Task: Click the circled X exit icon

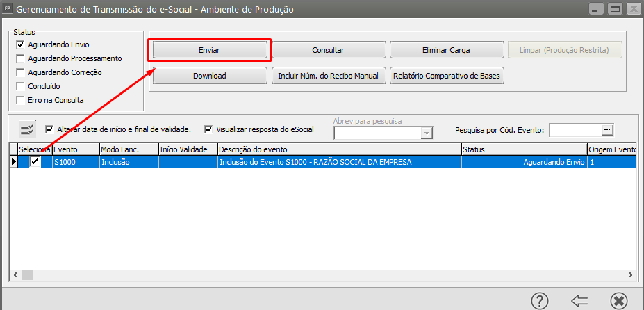Action: coord(618,300)
